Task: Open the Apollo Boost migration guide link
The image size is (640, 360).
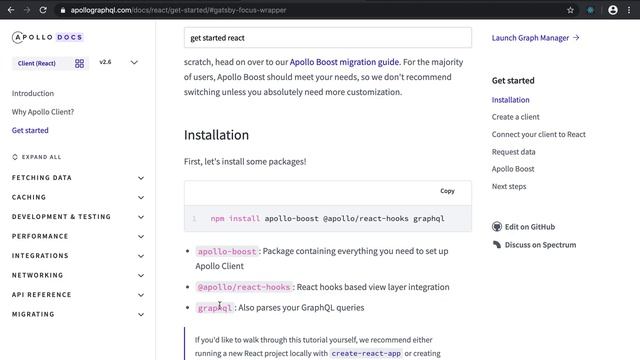Action: tap(344, 62)
